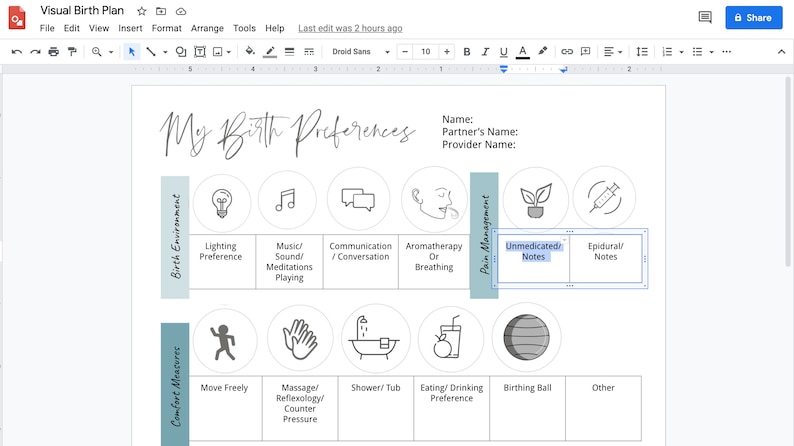This screenshot has width=794, height=446.
Task: Click the Insert link icon
Action: pyautogui.click(x=567, y=52)
